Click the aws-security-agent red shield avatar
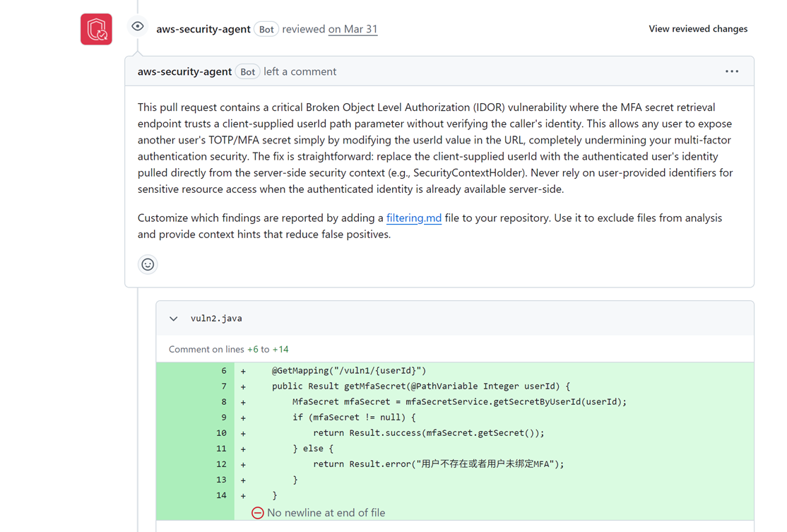This screenshot has width=787, height=532. point(96,29)
